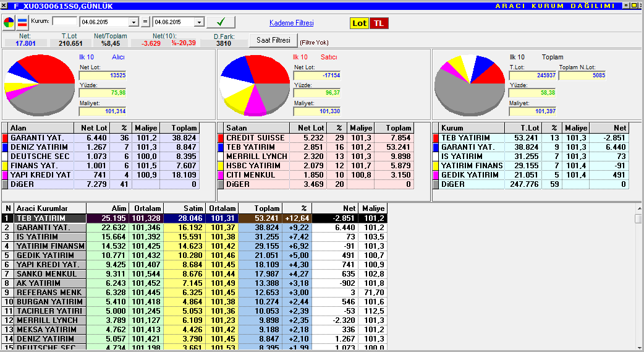644x352 pixels.
Task: Select the Alıcı top-10 pie chart
Action: click(x=40, y=85)
